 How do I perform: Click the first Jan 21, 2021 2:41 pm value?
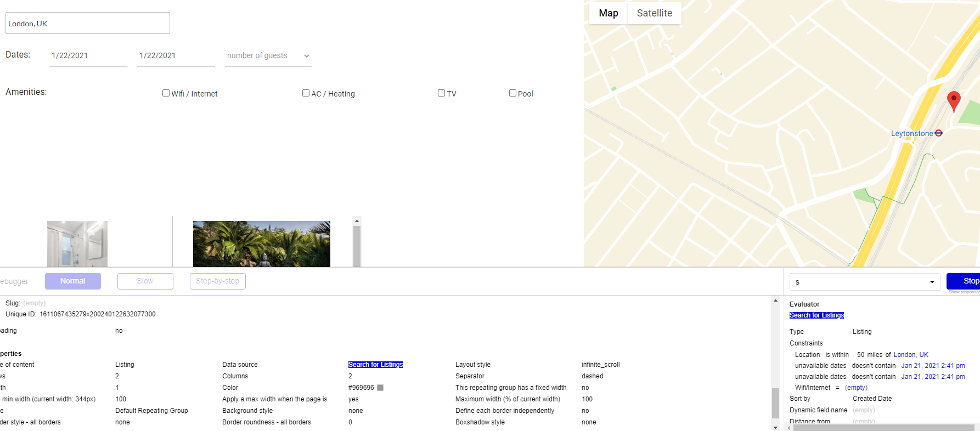click(933, 366)
